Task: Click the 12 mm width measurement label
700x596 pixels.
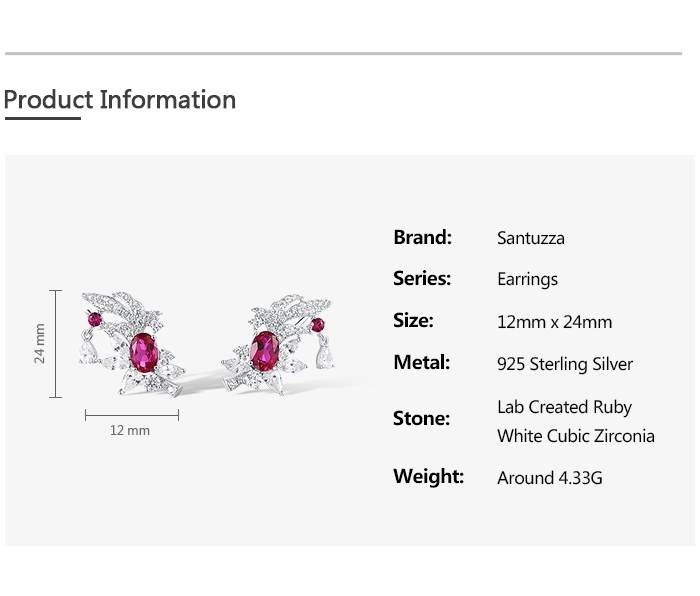Action: pyautogui.click(x=130, y=430)
